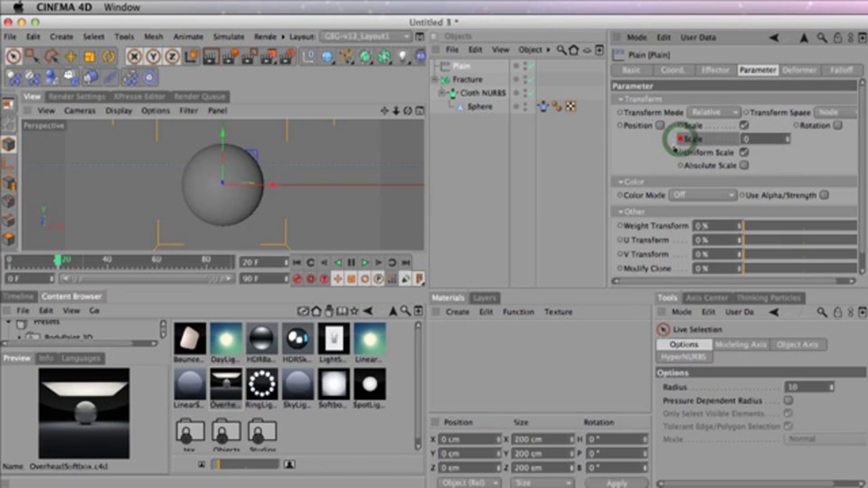Select the Rotate tool icon
868x488 pixels.
click(x=108, y=57)
